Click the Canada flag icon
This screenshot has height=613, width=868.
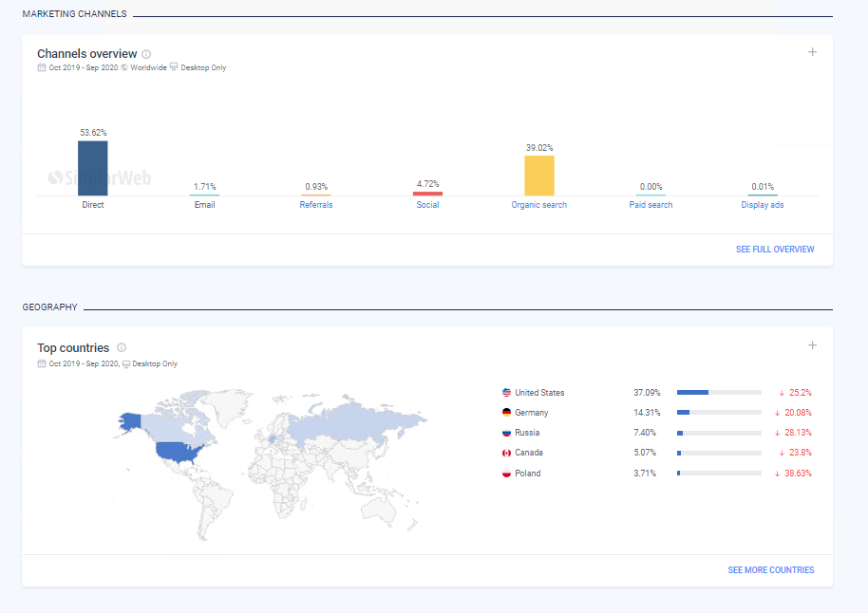506,453
